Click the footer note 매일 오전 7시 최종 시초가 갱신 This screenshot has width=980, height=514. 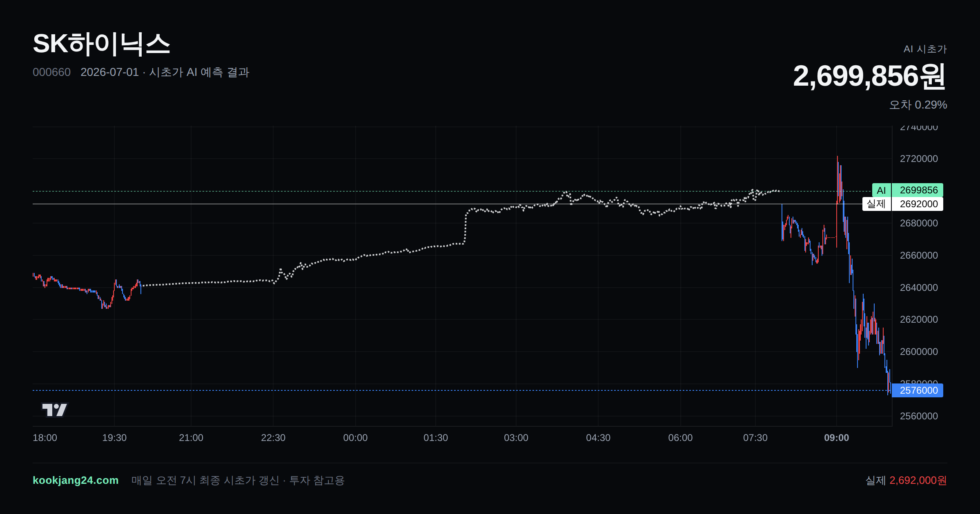(x=205, y=480)
